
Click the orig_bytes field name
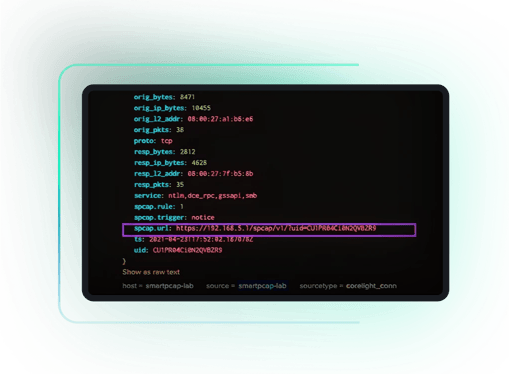tap(154, 97)
